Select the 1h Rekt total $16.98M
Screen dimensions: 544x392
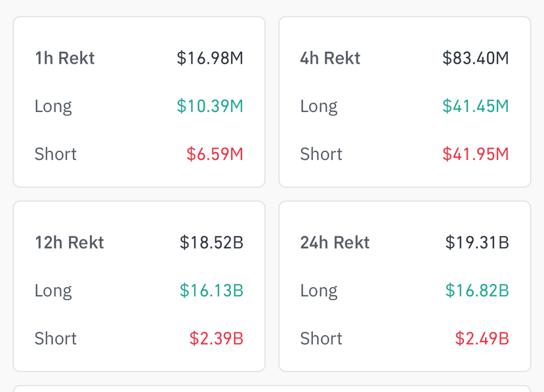210,58
